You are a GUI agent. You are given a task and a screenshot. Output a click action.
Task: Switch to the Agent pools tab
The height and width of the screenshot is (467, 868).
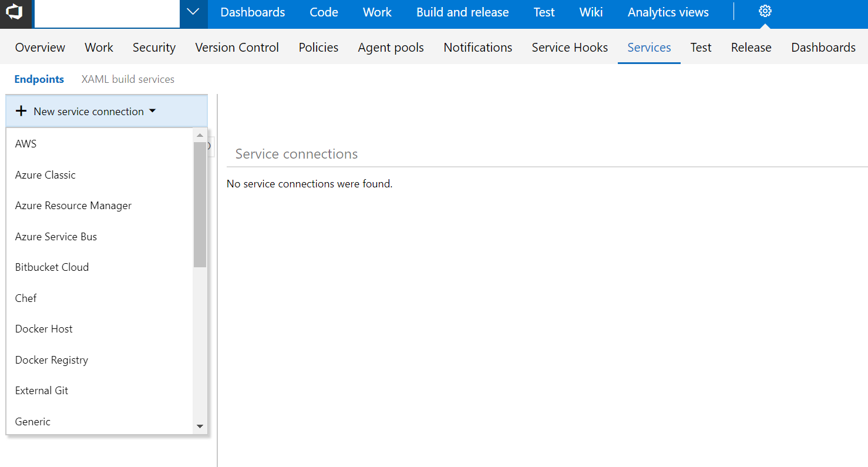click(391, 47)
